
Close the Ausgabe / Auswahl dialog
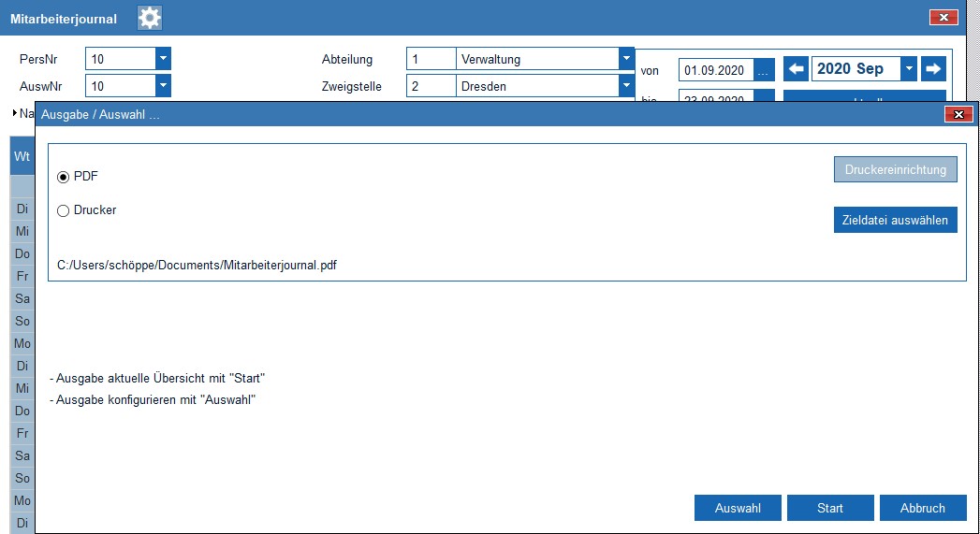tap(957, 114)
